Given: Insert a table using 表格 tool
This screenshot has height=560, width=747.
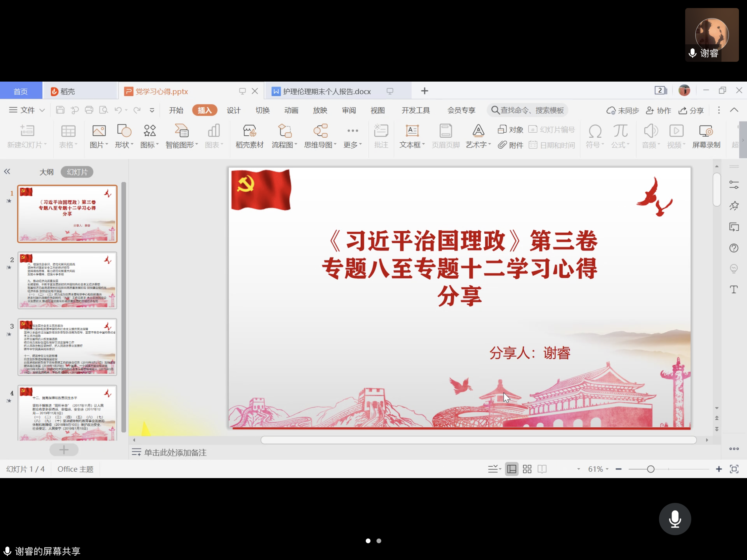Looking at the screenshot, I should tap(68, 136).
